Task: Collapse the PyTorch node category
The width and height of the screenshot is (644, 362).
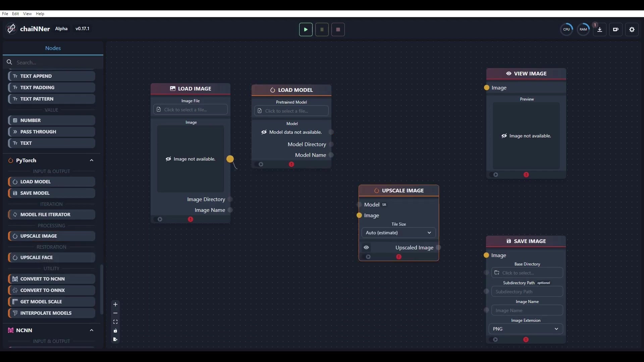Action: [x=91, y=161]
